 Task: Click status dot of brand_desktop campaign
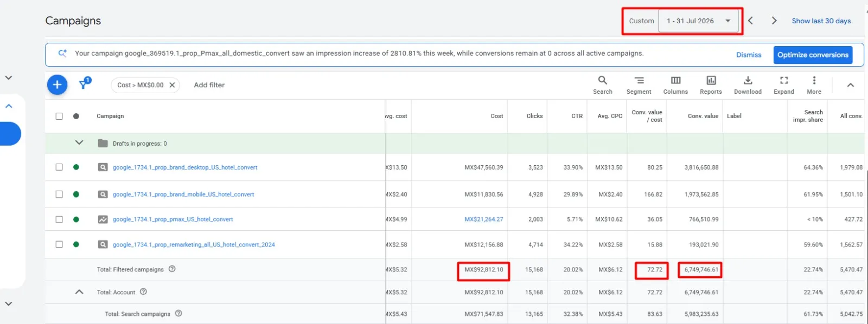[x=76, y=167]
